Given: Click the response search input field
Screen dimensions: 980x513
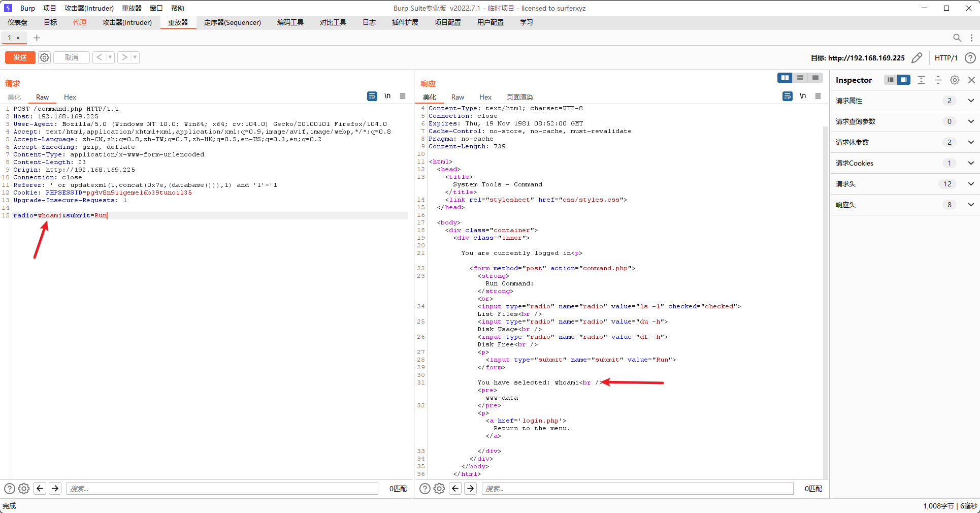Looking at the screenshot, I should [x=638, y=489].
